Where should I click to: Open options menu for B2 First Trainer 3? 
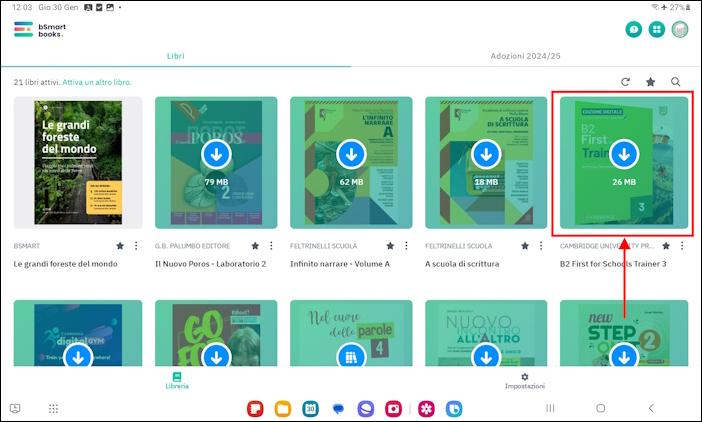point(682,246)
